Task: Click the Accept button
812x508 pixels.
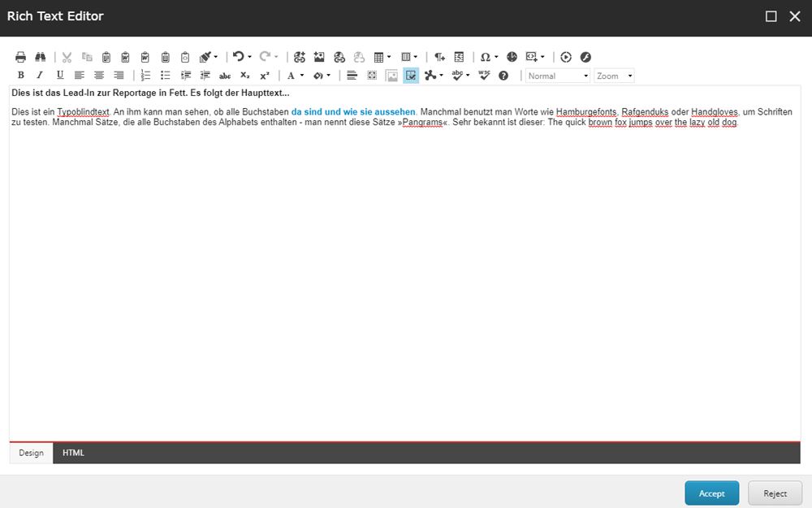Action: coord(711,493)
